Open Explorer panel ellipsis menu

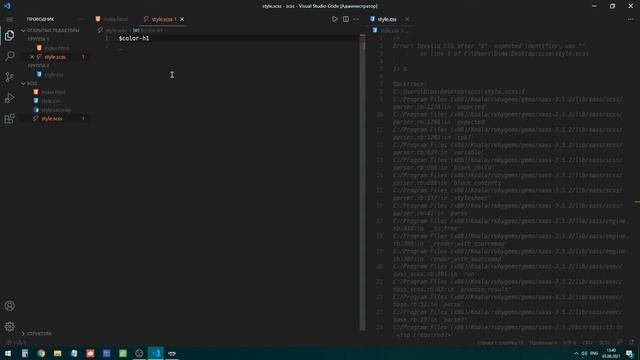pos(80,19)
